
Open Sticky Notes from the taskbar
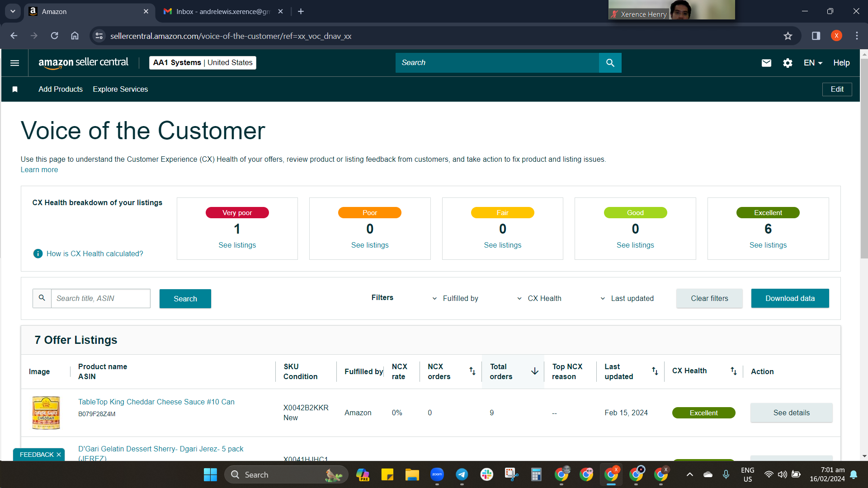(387, 474)
